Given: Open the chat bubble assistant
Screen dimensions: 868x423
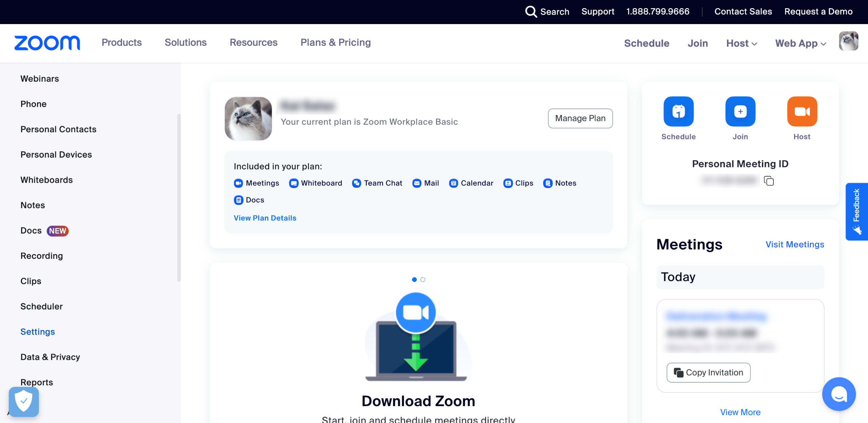Looking at the screenshot, I should click(x=839, y=394).
